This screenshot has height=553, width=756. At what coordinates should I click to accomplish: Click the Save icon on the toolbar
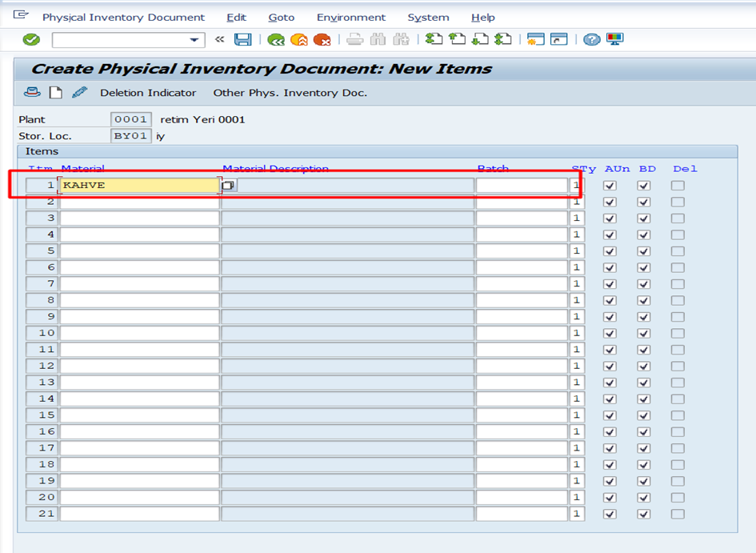click(244, 39)
